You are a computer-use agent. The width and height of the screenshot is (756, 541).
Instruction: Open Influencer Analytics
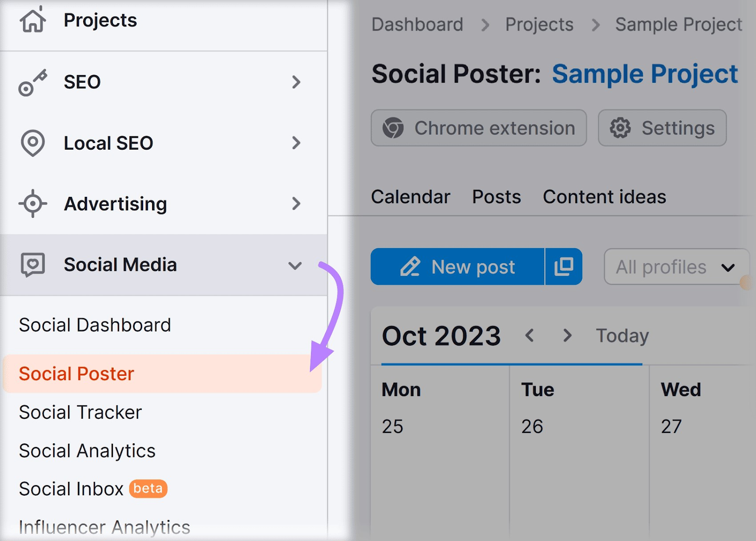click(x=104, y=527)
